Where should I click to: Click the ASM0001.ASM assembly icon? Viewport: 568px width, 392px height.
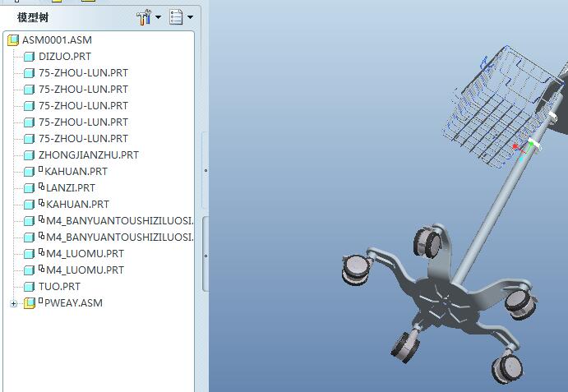13,40
